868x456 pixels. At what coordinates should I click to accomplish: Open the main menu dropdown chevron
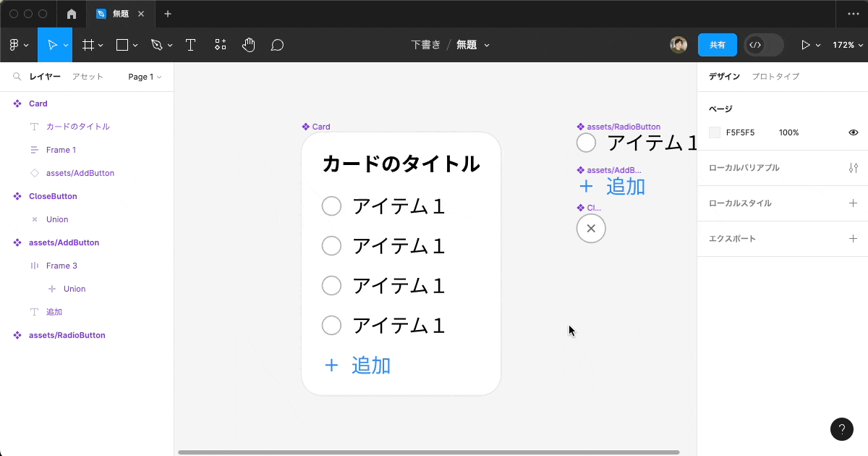pyautogui.click(x=26, y=45)
